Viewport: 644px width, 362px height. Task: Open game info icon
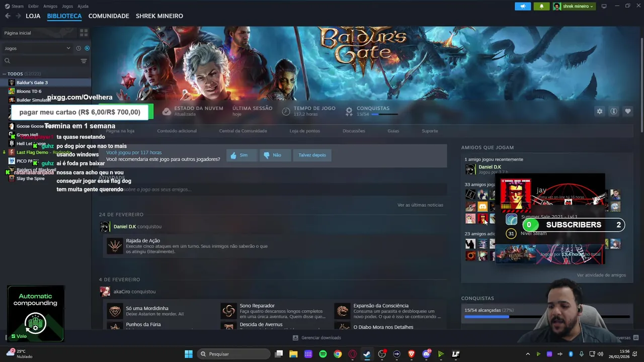pyautogui.click(x=614, y=111)
